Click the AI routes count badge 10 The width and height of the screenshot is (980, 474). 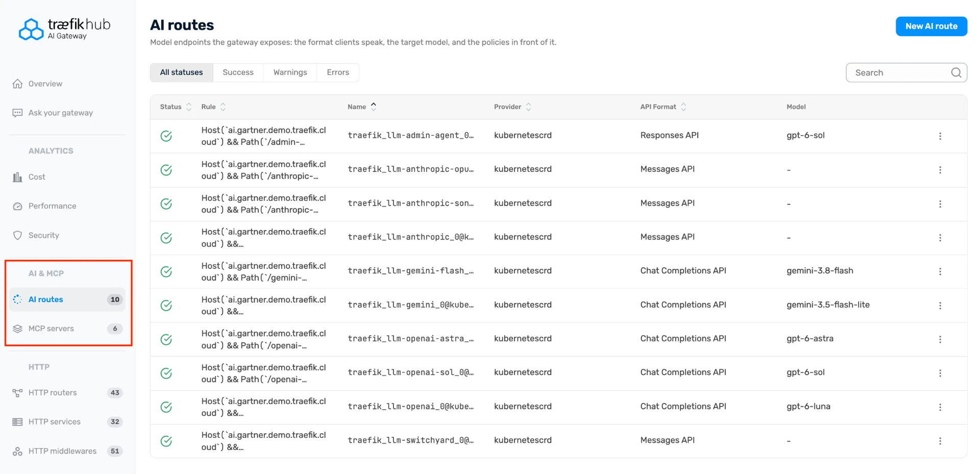coord(115,300)
